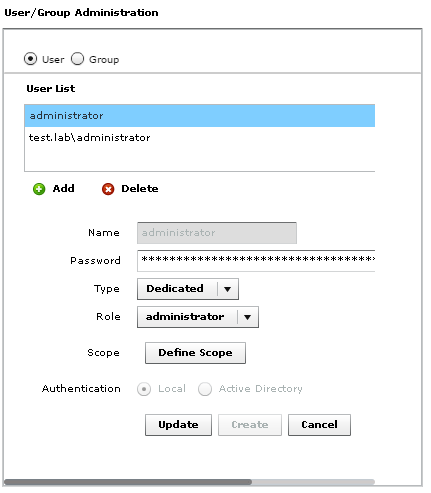Image resolution: width=431 pixels, height=493 pixels.
Task: Click into the Password field
Action: (256, 261)
